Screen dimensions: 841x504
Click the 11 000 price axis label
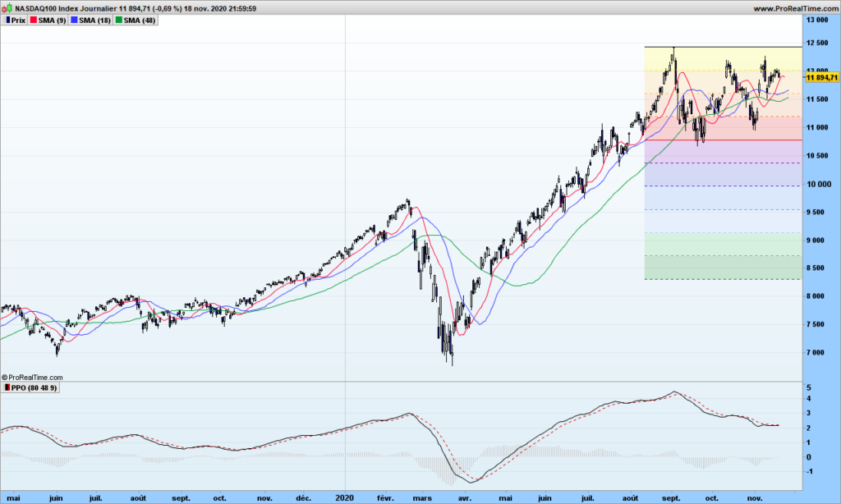pos(817,127)
